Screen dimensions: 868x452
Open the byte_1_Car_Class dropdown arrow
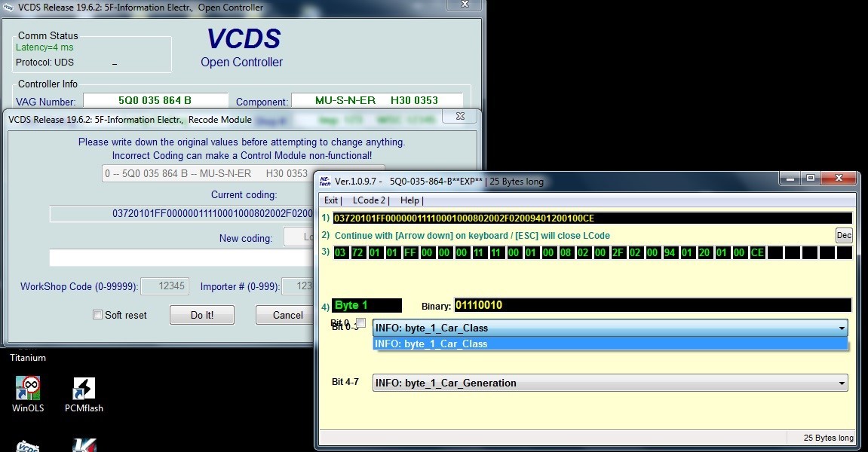tap(842, 328)
